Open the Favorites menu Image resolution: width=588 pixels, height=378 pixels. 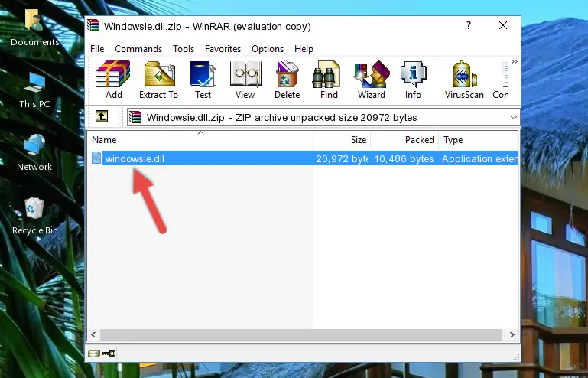point(223,49)
